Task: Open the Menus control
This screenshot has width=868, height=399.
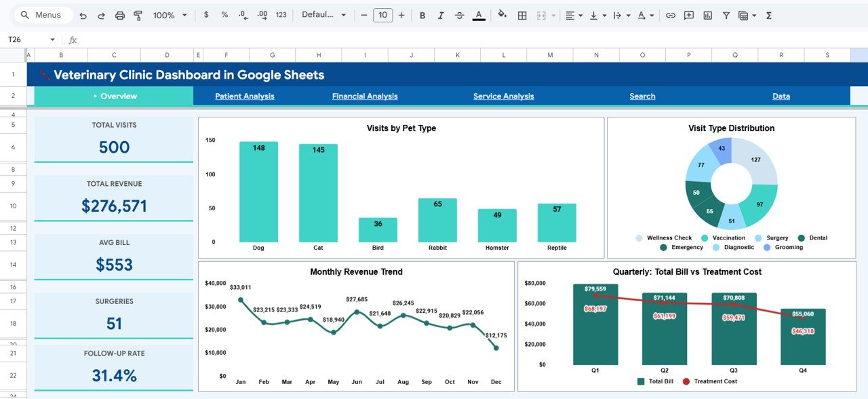Action: click(43, 14)
